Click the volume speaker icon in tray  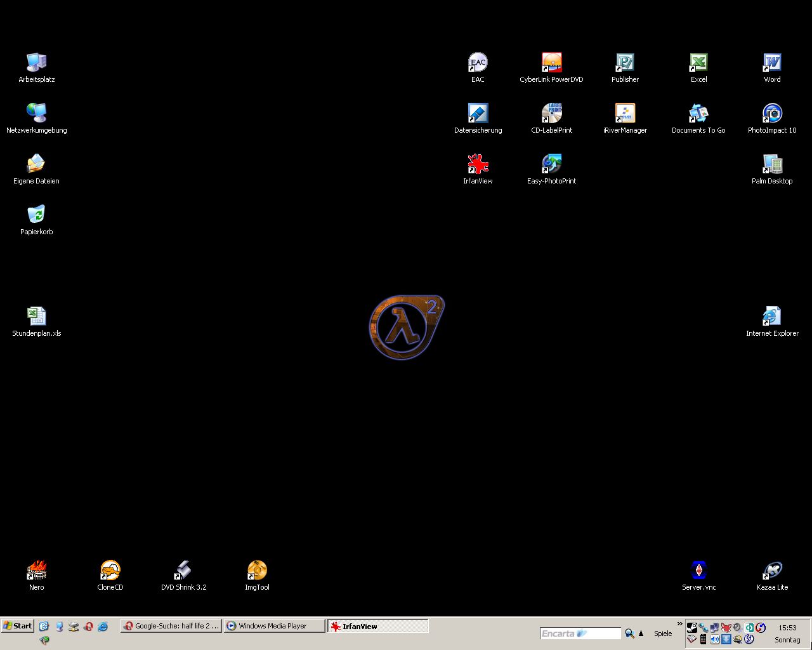coord(714,639)
